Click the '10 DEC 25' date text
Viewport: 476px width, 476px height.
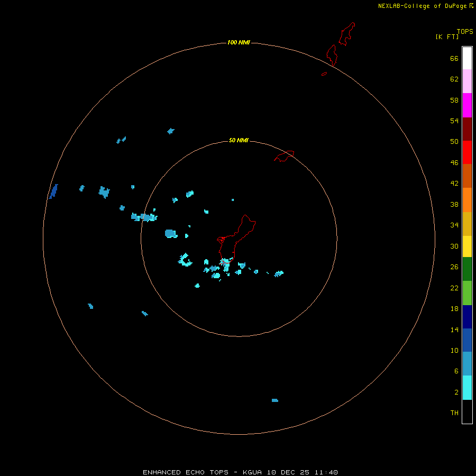point(288,472)
